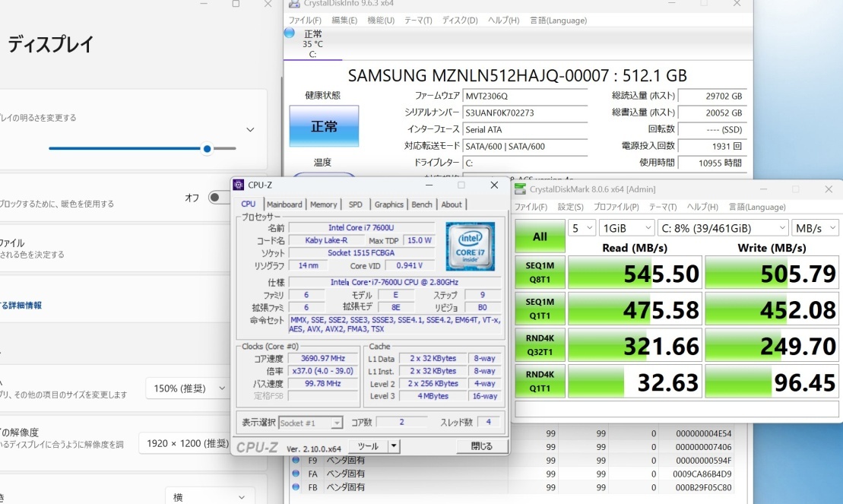Viewport: 843px width, 504px height.
Task: Click the 閉じる button in CPU-Z
Action: 481,446
